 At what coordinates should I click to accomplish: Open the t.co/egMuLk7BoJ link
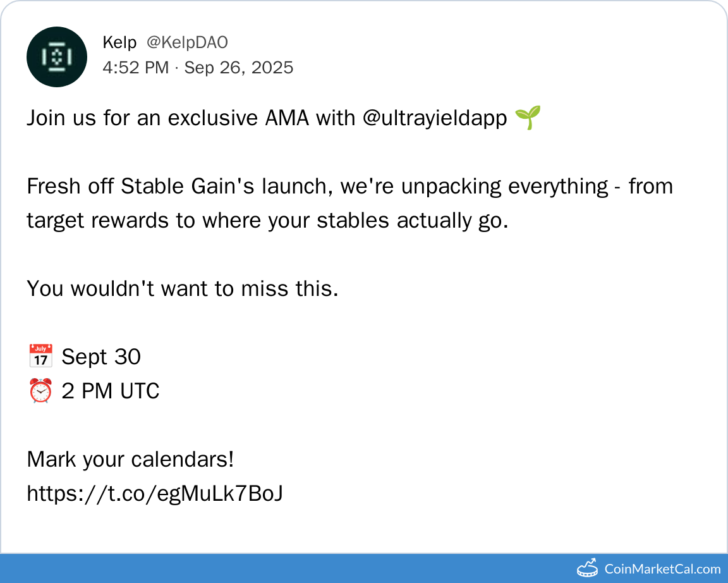tap(154, 493)
